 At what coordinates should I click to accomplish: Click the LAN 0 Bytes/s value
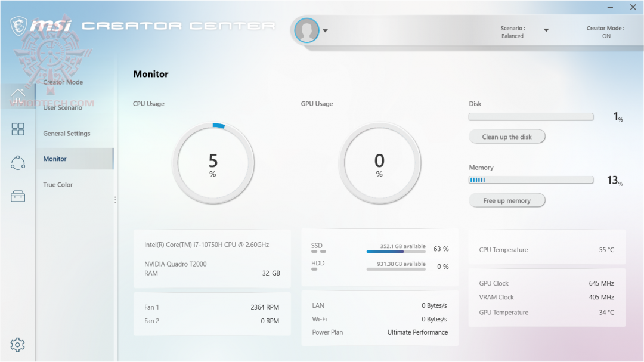434,305
